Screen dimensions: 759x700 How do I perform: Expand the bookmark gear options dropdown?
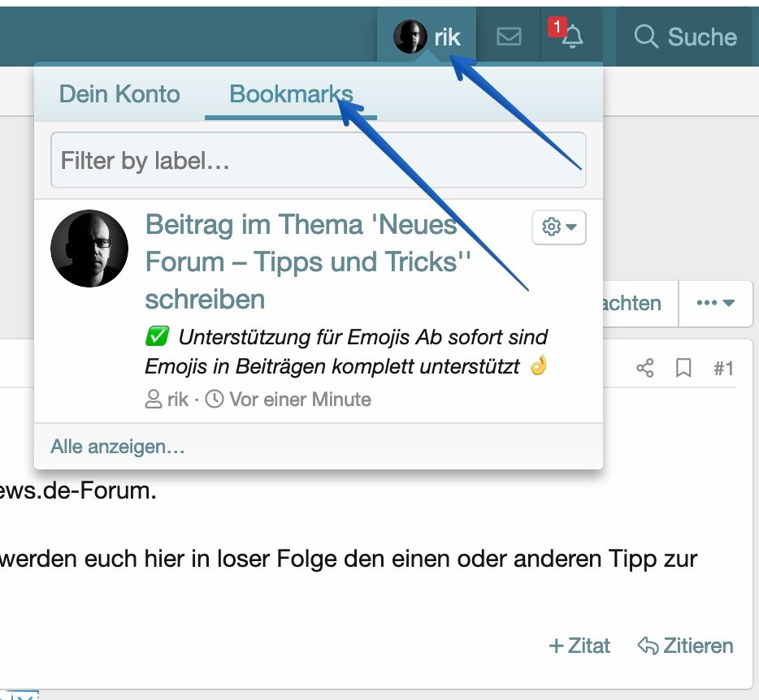tap(558, 227)
